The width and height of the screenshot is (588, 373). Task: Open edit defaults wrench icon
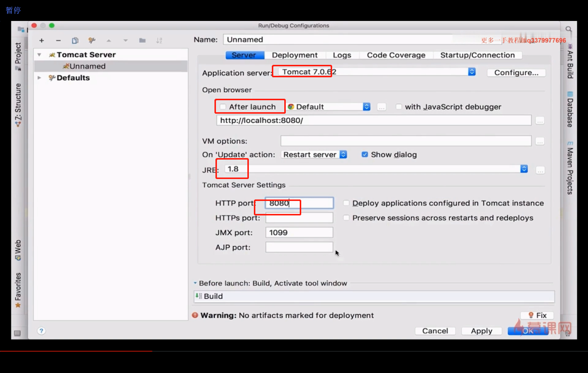(x=92, y=40)
